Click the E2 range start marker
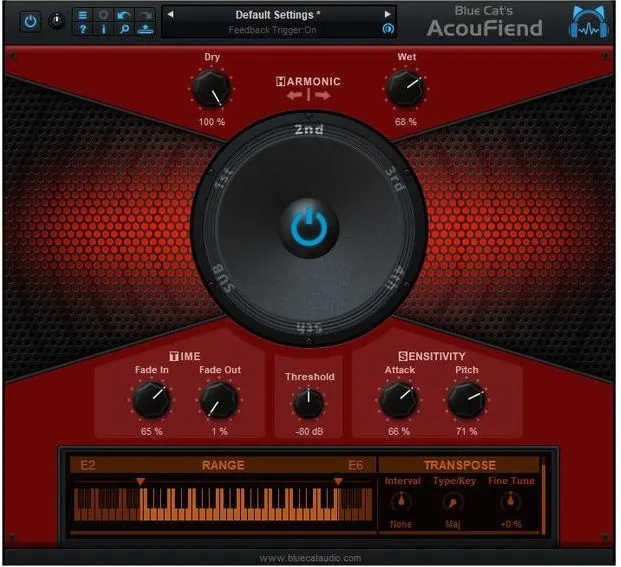 point(141,482)
